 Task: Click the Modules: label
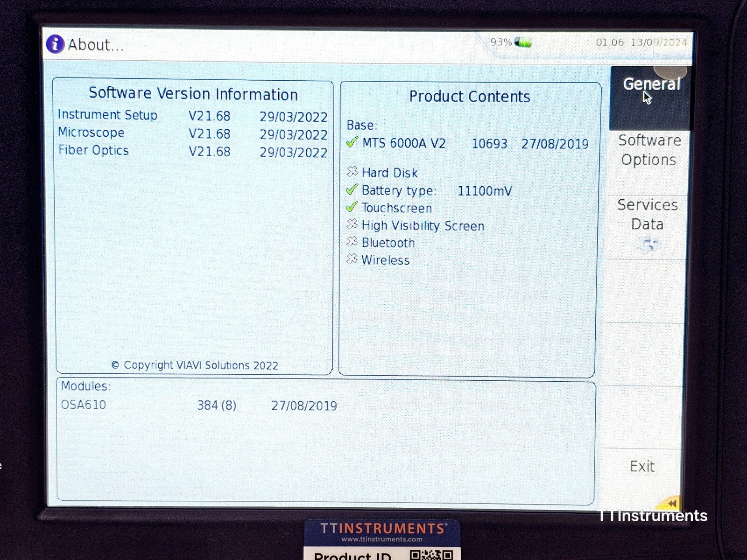(x=86, y=386)
